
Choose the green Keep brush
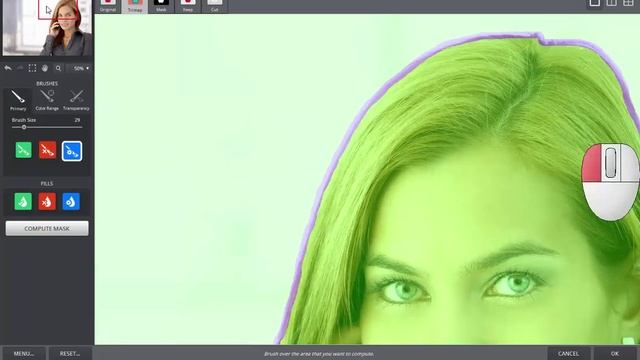click(x=23, y=150)
